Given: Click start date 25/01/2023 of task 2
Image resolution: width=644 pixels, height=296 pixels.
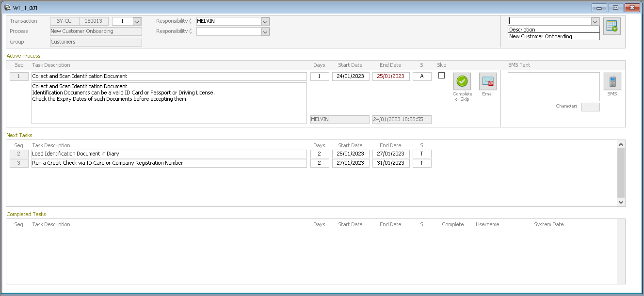Looking at the screenshot, I should [x=351, y=154].
